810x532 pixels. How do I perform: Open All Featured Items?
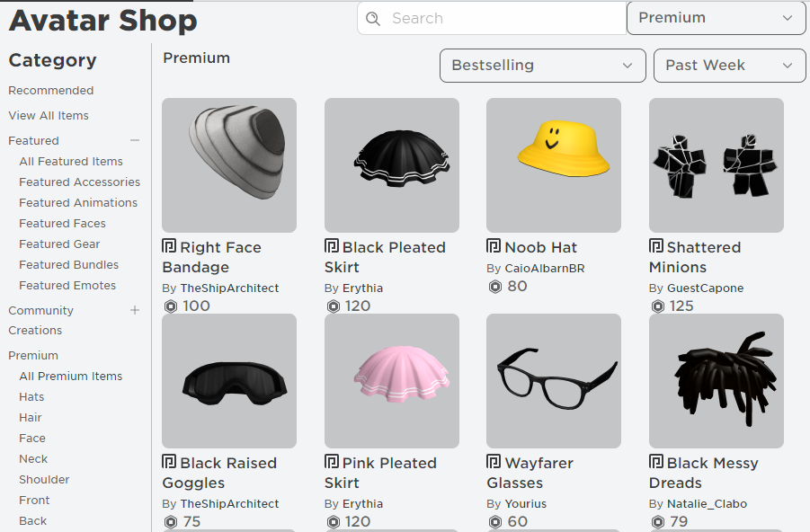pyautogui.click(x=71, y=162)
